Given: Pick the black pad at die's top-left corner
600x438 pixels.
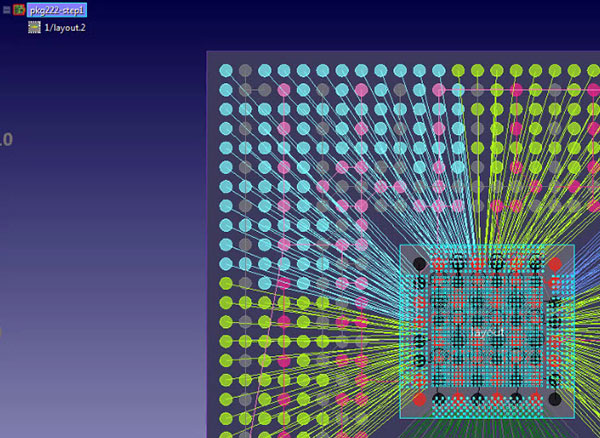Looking at the screenshot, I should pyautogui.click(x=420, y=264).
